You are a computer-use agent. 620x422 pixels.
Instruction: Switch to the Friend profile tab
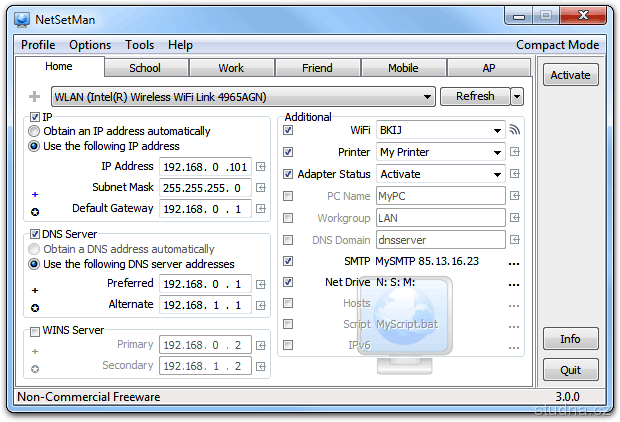[x=317, y=68]
